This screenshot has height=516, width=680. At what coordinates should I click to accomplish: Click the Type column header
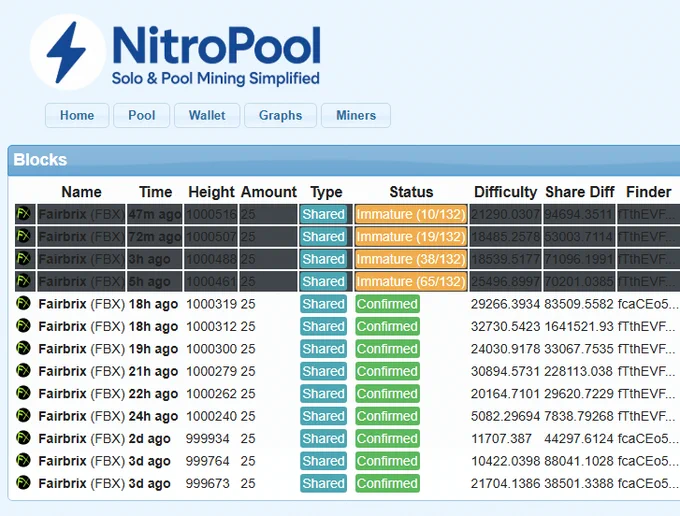coord(326,192)
